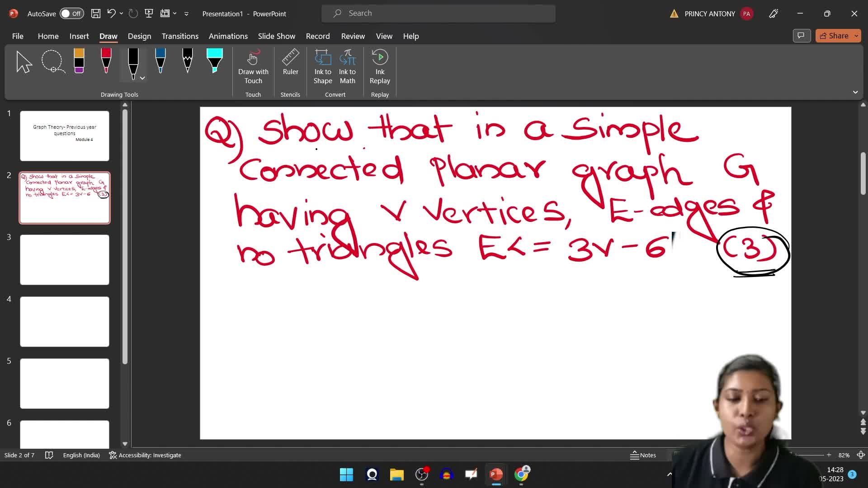Toggle the Notes pane
This screenshot has width=868, height=488.
(643, 455)
